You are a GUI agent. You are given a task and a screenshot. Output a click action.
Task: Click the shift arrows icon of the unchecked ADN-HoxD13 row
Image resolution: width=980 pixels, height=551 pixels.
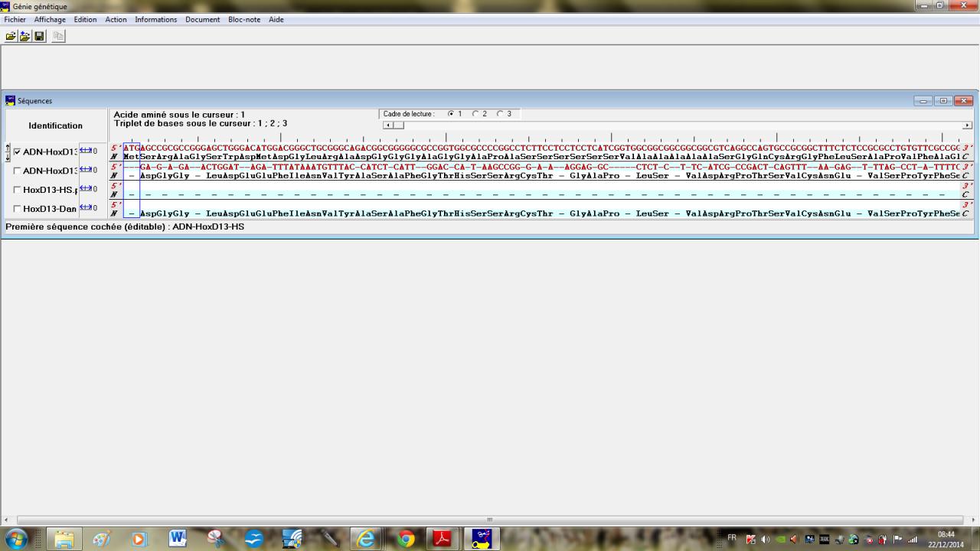click(85, 169)
